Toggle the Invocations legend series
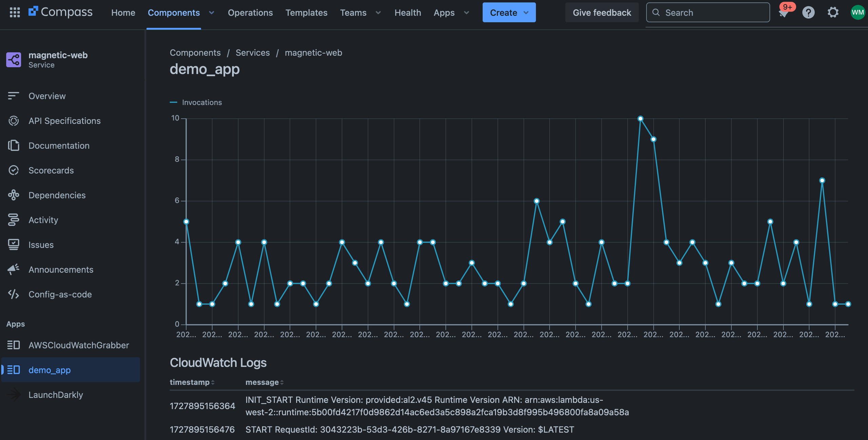 click(x=196, y=102)
